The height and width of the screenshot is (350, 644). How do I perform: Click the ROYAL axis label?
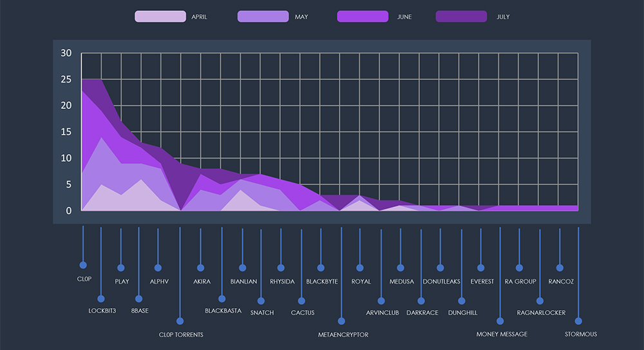(361, 281)
